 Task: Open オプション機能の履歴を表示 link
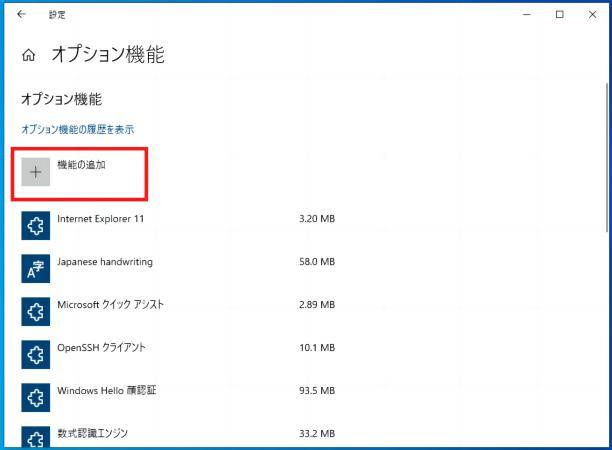78,129
